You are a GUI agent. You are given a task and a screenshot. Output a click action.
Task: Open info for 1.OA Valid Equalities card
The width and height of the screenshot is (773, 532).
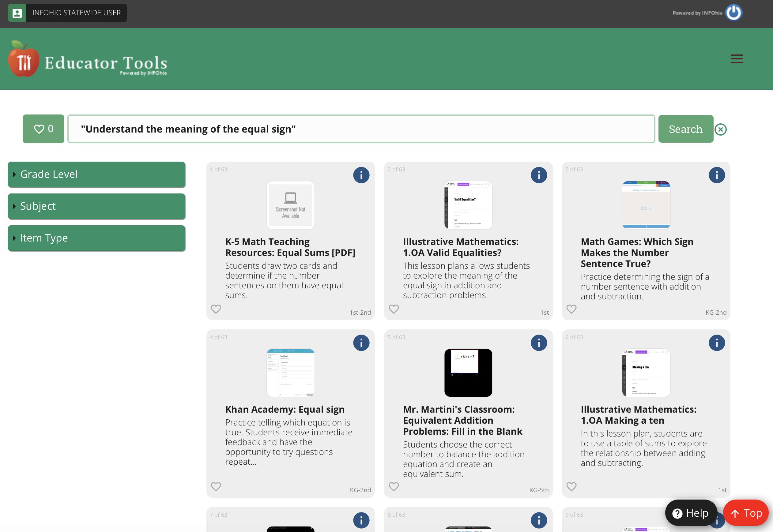[539, 175]
